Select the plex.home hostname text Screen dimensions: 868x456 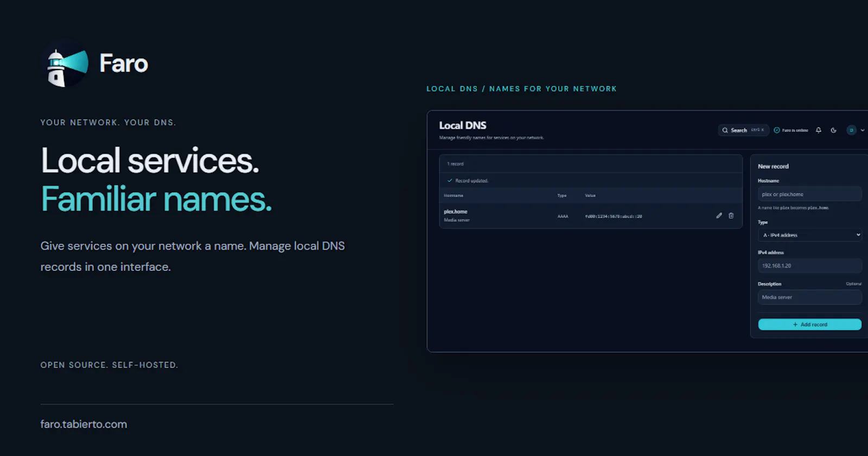456,212
